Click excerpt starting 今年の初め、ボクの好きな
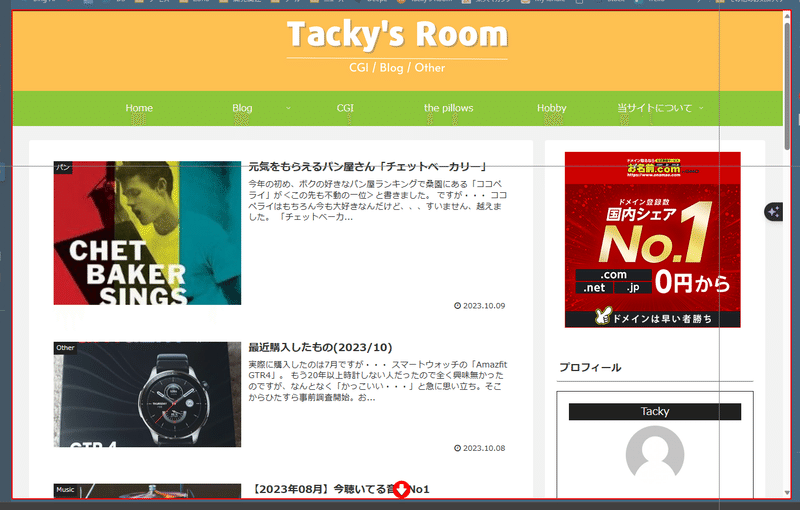 378,200
